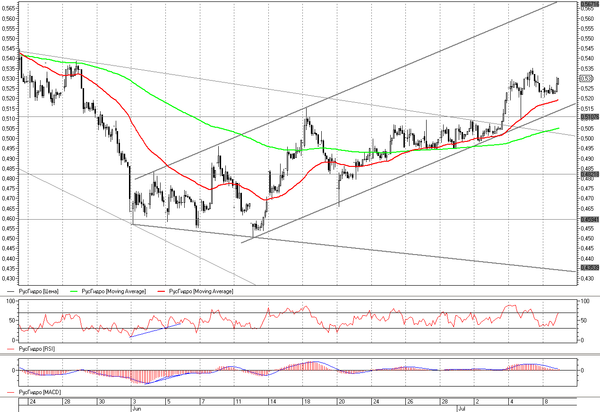Click date label 3 next to Jun

(134, 402)
